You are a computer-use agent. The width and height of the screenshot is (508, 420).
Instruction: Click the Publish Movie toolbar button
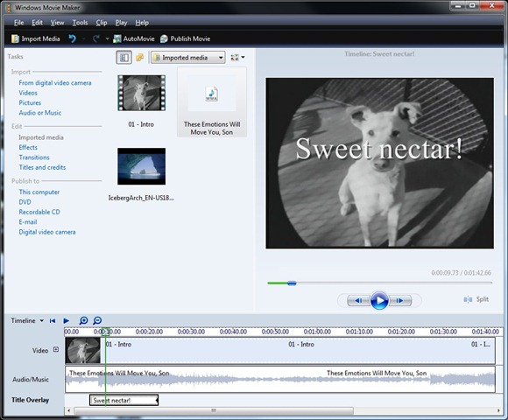point(186,38)
